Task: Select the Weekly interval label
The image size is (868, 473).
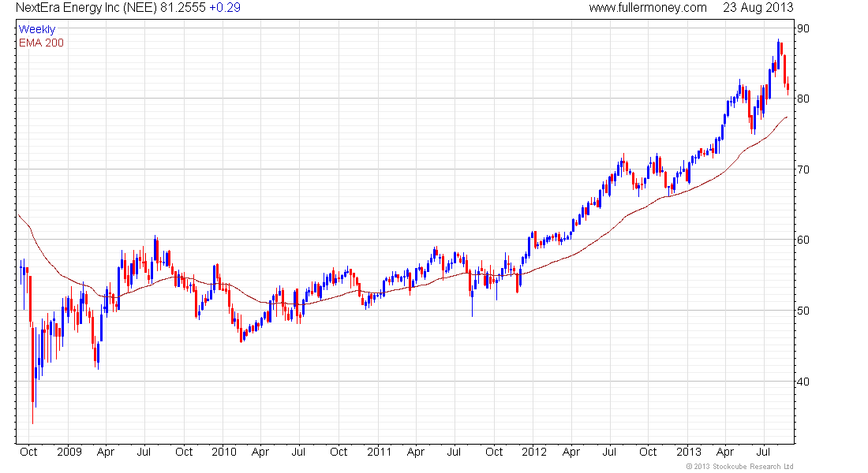Action: 37,29
